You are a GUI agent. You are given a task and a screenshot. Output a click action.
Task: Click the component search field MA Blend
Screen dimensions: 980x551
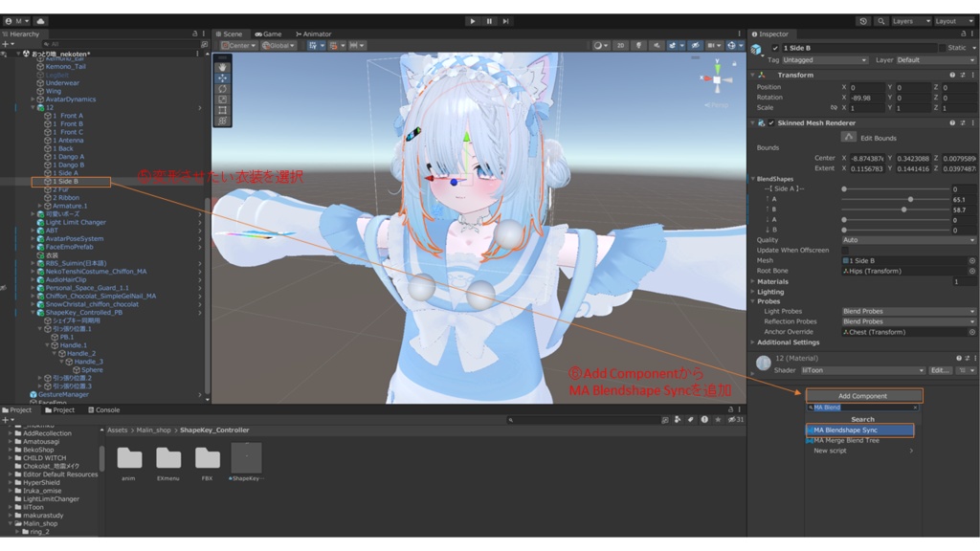(863, 408)
